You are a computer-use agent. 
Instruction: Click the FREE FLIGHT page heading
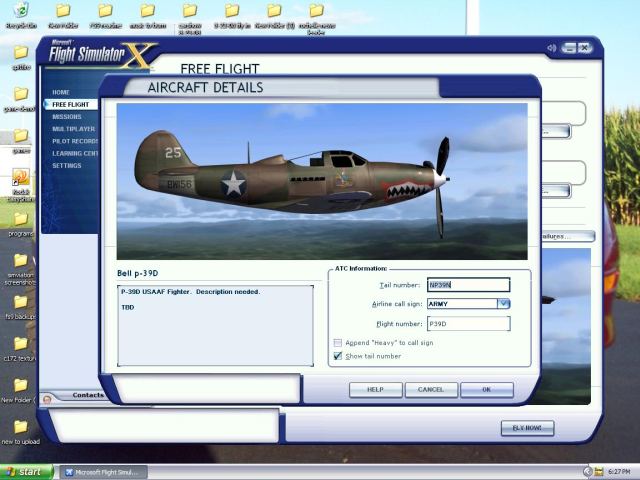(x=220, y=69)
